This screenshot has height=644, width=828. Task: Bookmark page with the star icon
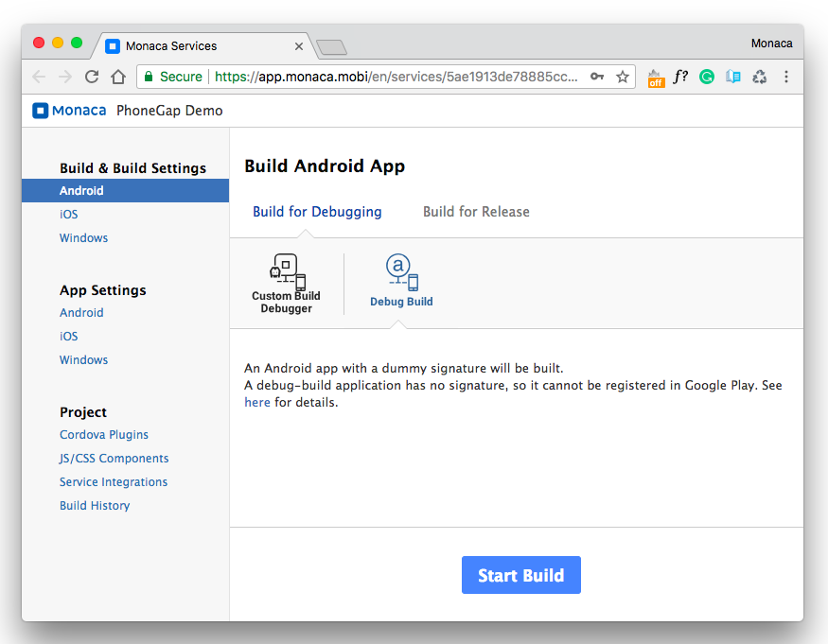pyautogui.click(x=623, y=77)
